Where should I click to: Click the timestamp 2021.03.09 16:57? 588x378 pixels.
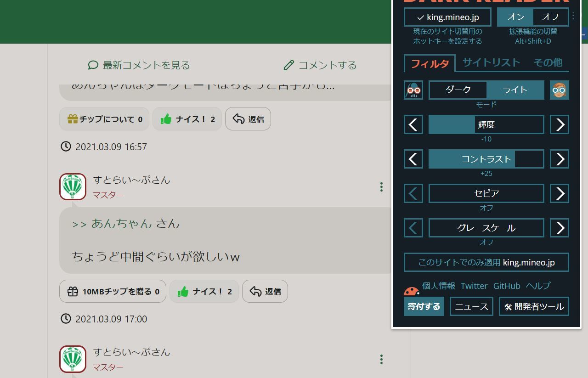point(111,147)
